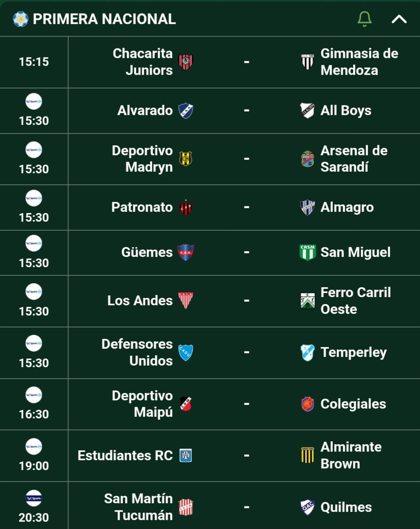This screenshot has height=529, width=420.
Task: Open the Estudiantes RC 19:00 match
Action: 210,456
